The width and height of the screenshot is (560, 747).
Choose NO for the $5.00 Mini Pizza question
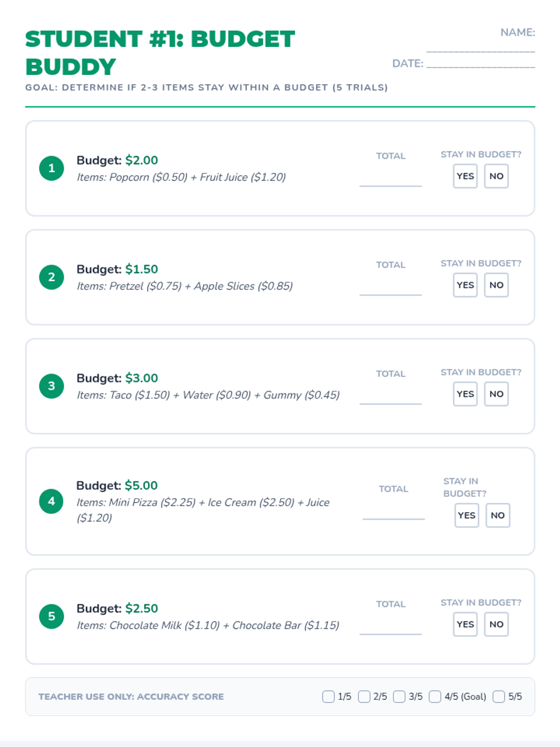pyautogui.click(x=497, y=515)
